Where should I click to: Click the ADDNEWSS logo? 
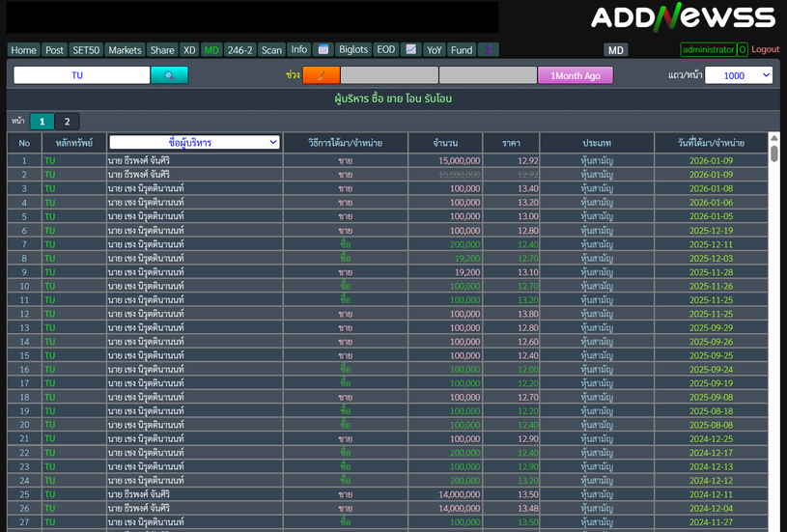683,17
